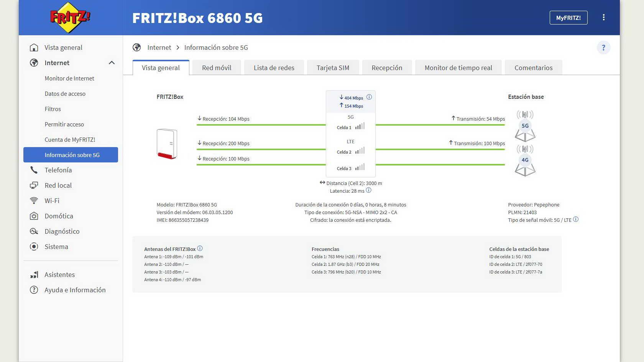Click the Ayuda e Información question icon
Image resolution: width=644 pixels, height=362 pixels.
tap(34, 290)
